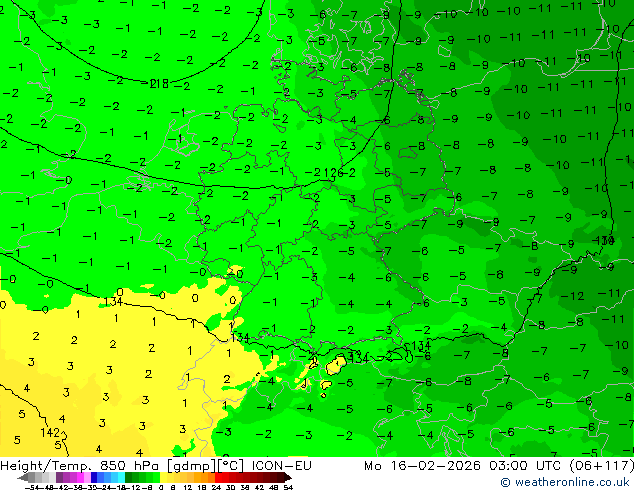The width and height of the screenshot is (634, 490).
Task: Click the darkest purple segment of the color scale
Action: [59, 477]
